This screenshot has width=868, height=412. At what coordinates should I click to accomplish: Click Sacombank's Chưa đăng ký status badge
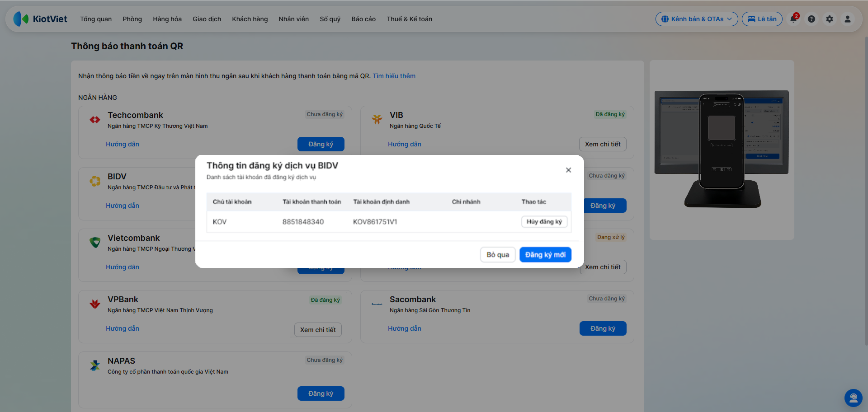tap(607, 299)
